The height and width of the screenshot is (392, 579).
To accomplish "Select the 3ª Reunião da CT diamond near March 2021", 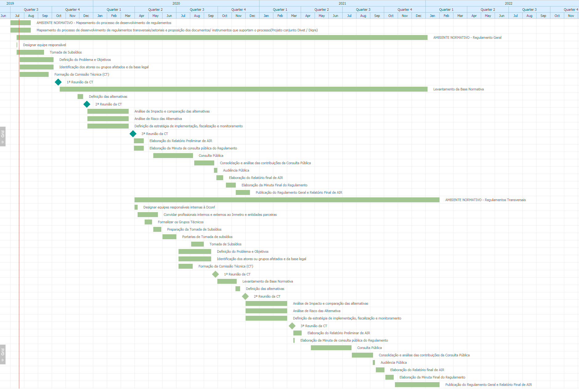I will tap(292, 326).
